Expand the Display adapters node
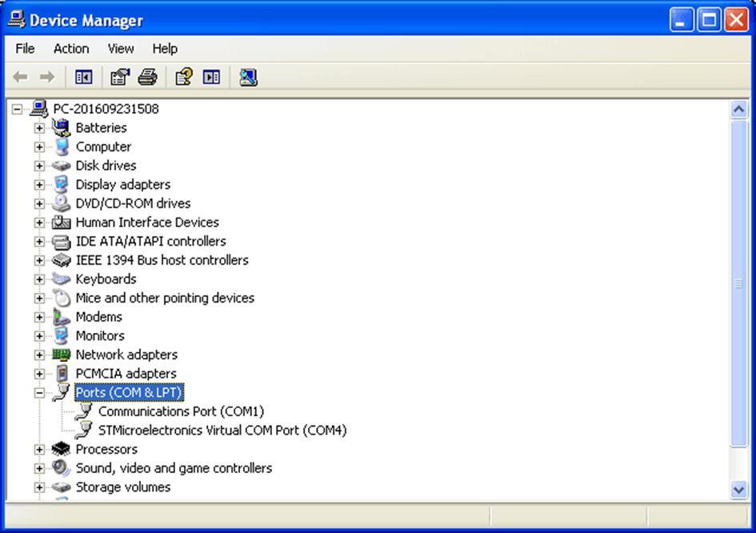Image resolution: width=756 pixels, height=533 pixels. point(39,185)
